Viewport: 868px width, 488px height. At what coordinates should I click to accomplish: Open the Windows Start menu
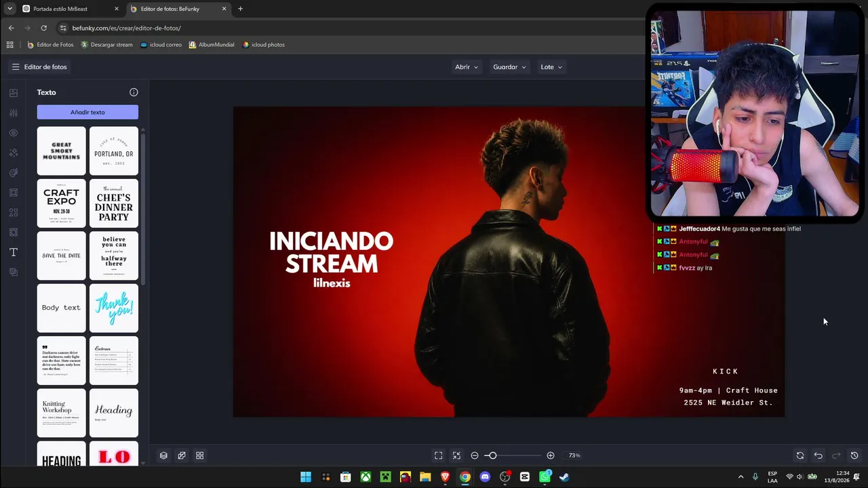(x=306, y=477)
